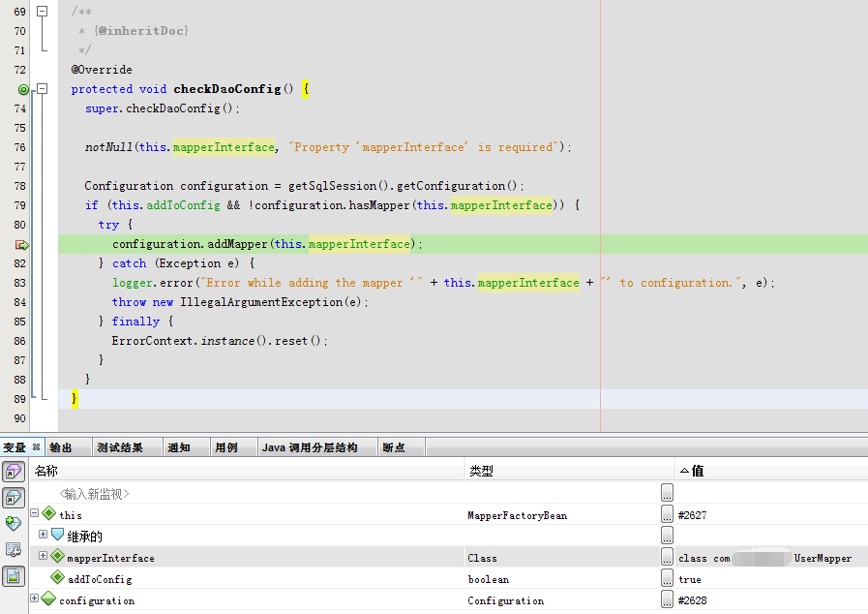Click the shield icon next to 继承的

[x=57, y=535]
